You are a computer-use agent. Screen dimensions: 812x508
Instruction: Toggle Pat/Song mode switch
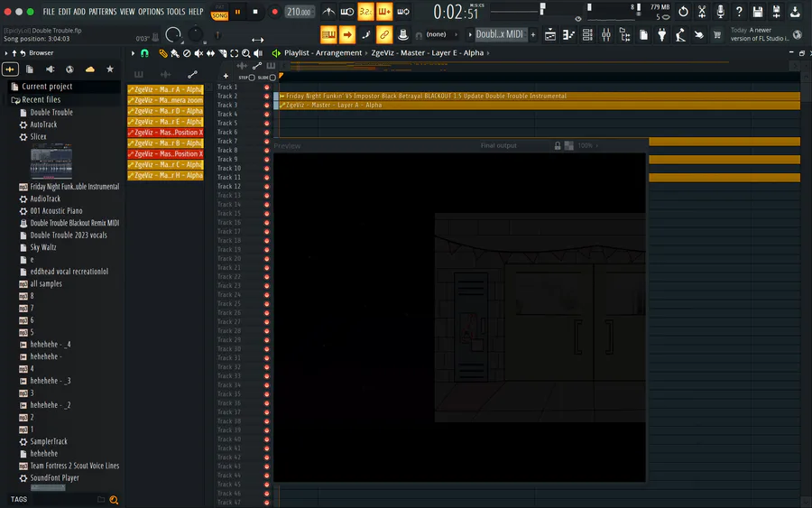point(219,13)
